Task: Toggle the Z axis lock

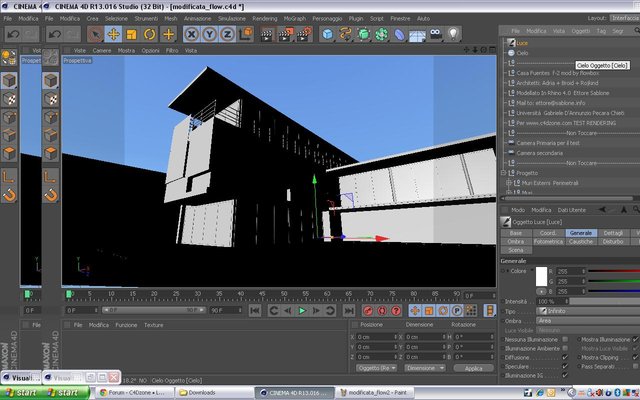Action: coord(227,34)
